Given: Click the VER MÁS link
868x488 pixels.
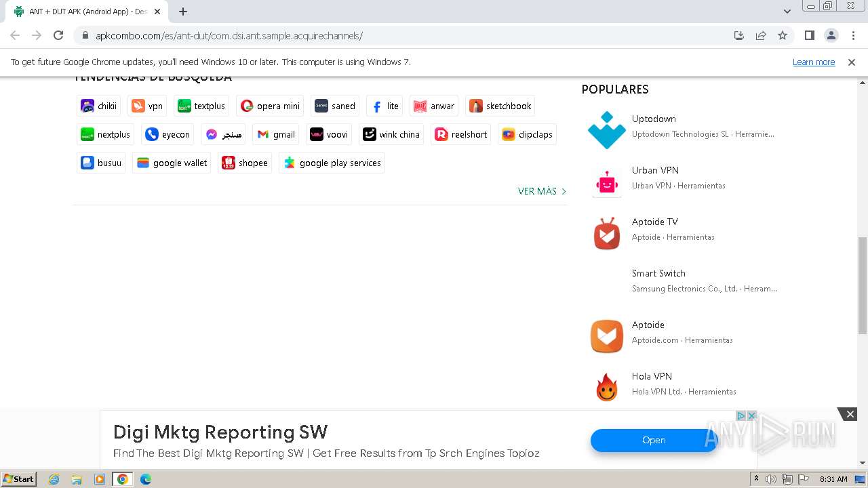Looking at the screenshot, I should (542, 191).
